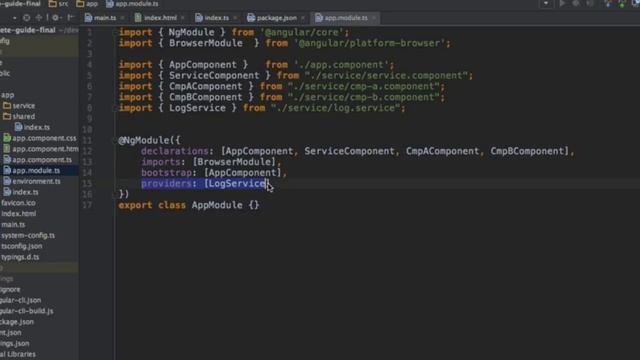Image resolution: width=640 pixels, height=360 pixels.
Task: Click the environment.ts file icon in tree
Action: pos(7,181)
